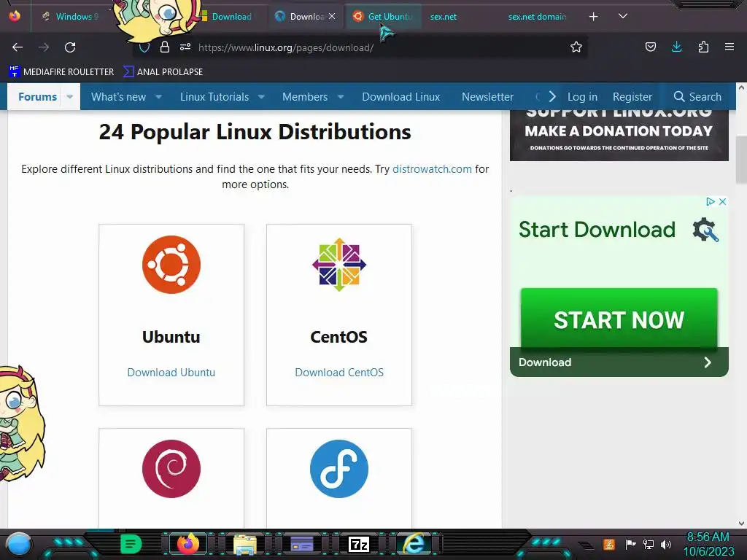Open What's new nav item
The image size is (747, 560).
point(118,97)
